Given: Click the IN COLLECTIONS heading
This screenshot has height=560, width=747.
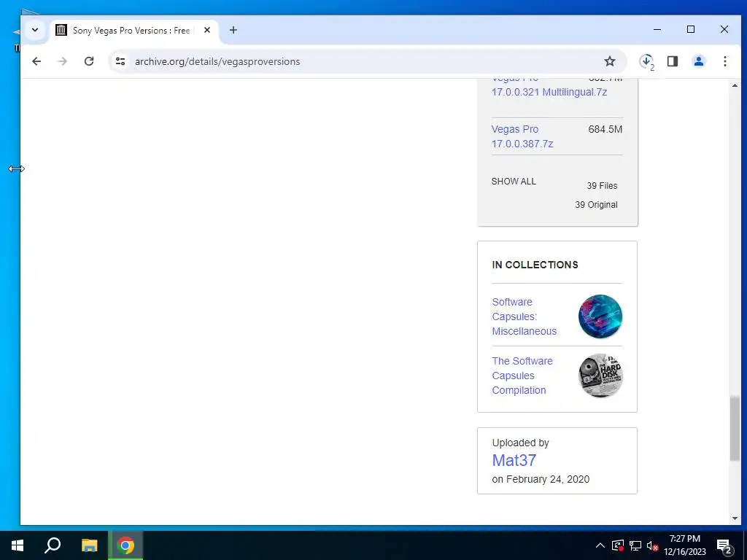Looking at the screenshot, I should (535, 265).
